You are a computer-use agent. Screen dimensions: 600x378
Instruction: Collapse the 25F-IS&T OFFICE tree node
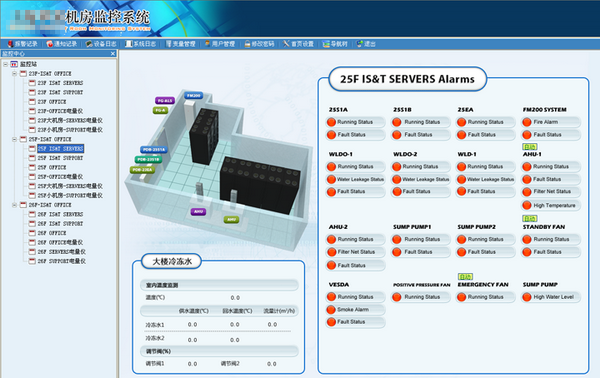click(x=14, y=139)
